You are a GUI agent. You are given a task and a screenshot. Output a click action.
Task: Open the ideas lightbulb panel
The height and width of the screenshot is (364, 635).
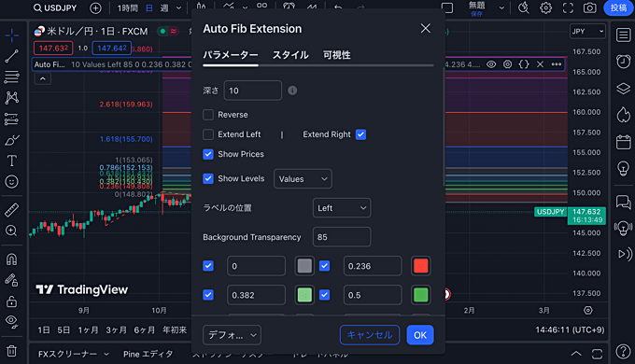pos(623,168)
